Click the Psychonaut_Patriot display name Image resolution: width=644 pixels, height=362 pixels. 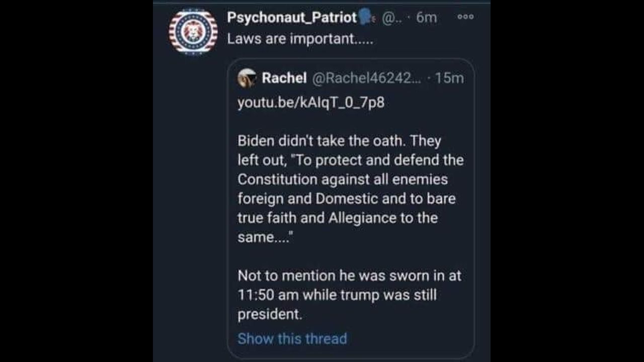(292, 18)
